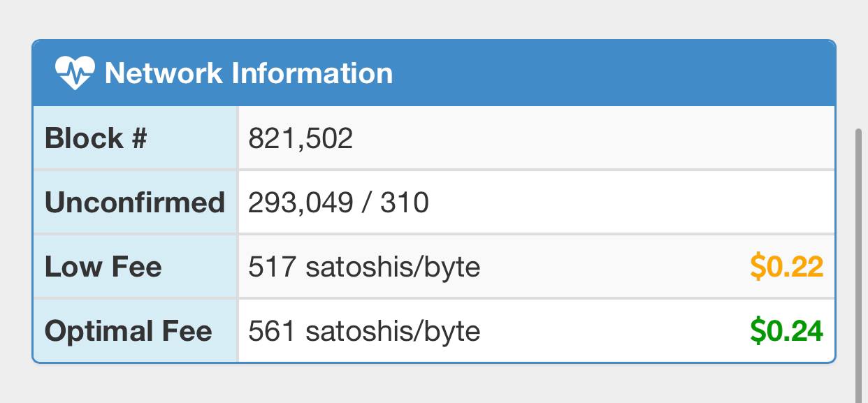Click the green $0.24 fee price

pyautogui.click(x=787, y=330)
